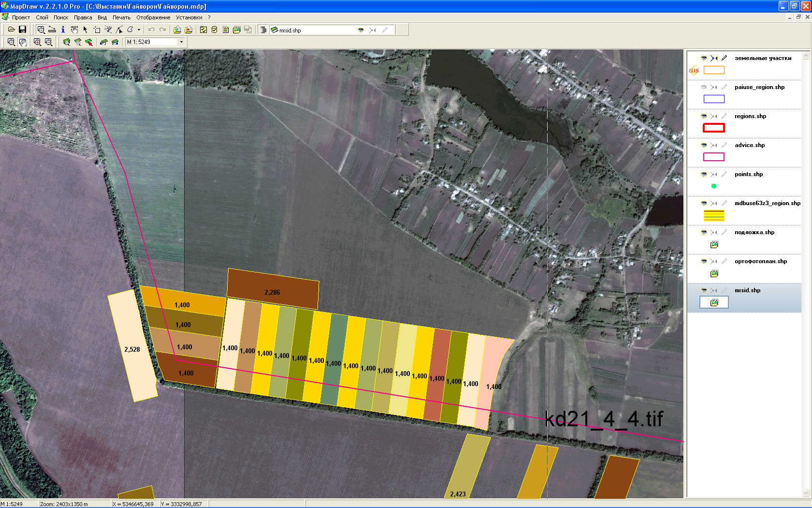
Task: Click the zoom in magnifier icon
Action: click(x=37, y=42)
